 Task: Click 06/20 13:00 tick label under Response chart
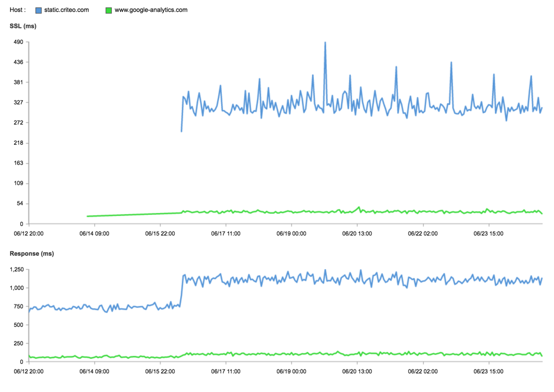357,371
